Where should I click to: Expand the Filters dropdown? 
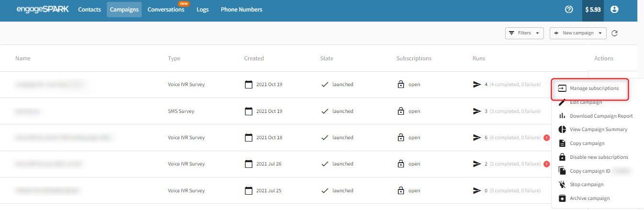(524, 33)
